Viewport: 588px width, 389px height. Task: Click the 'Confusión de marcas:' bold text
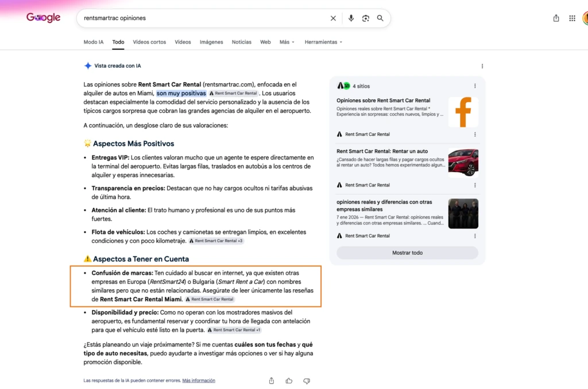tap(122, 273)
